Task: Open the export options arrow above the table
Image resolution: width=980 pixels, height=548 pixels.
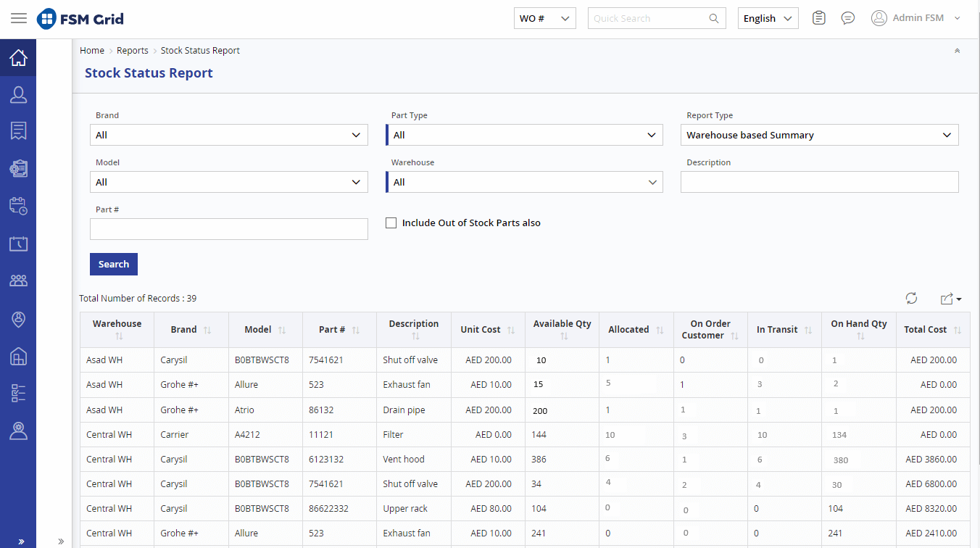Action: pos(950,299)
